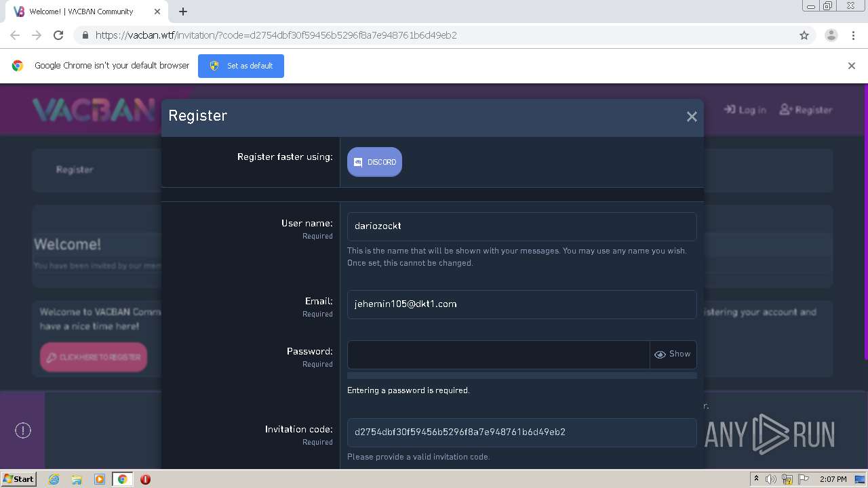Switch to Chrome in the taskbar

[122, 479]
